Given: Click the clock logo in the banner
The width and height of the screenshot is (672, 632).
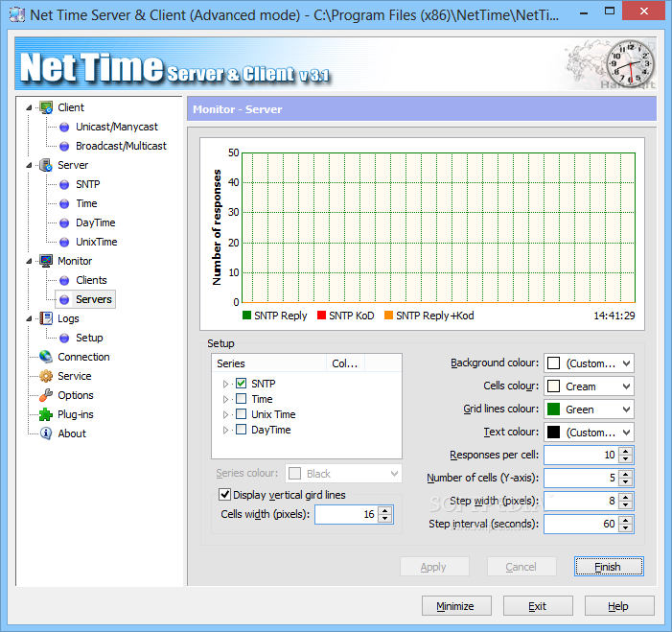Looking at the screenshot, I should click(631, 62).
